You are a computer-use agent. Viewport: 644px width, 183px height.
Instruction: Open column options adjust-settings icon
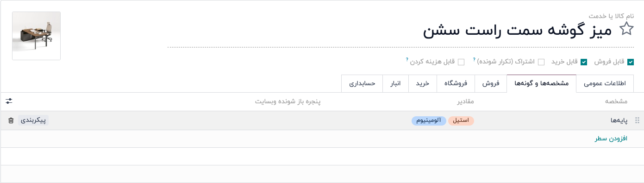point(9,101)
